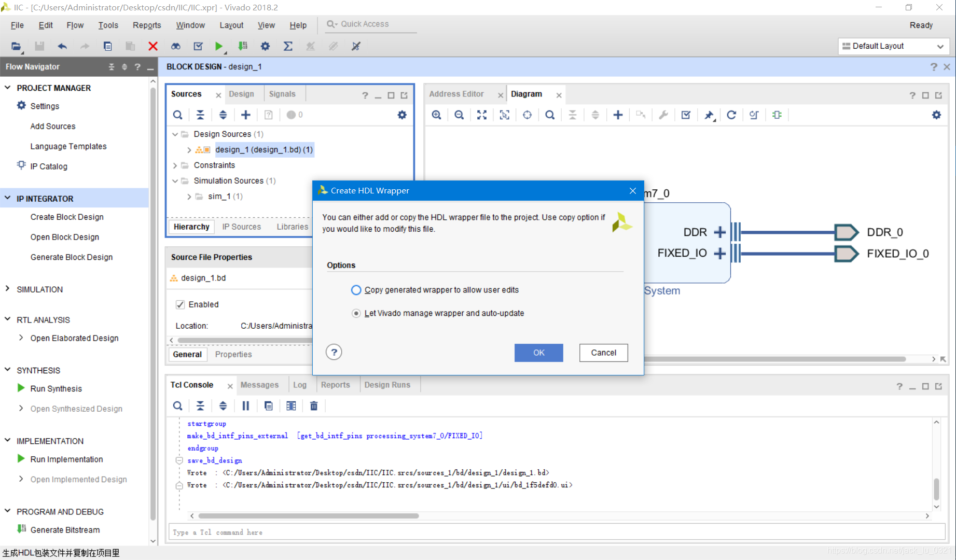Collapse PROJECT MANAGER section
Screen dimensions: 956x560
point(8,88)
